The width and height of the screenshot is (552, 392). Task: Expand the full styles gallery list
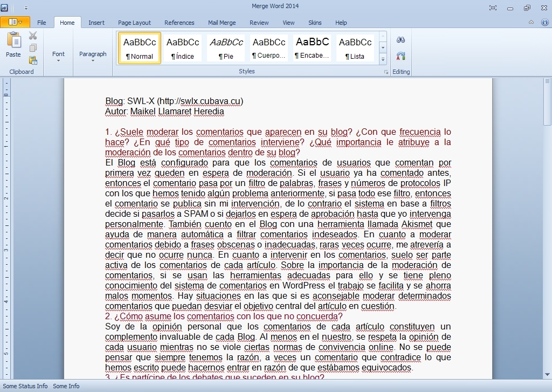point(383,59)
